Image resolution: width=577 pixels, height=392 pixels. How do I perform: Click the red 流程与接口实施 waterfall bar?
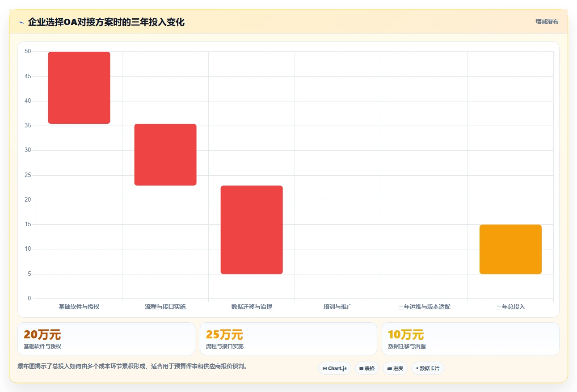165,155
